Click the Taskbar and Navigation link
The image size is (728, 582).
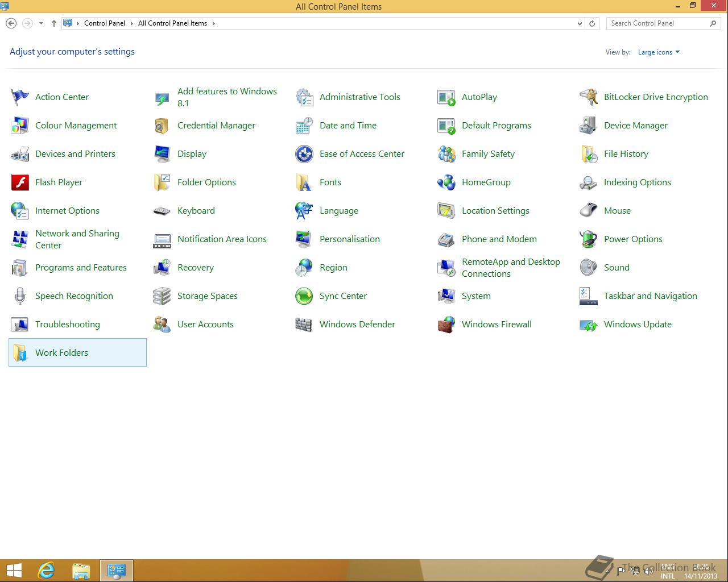click(x=651, y=296)
